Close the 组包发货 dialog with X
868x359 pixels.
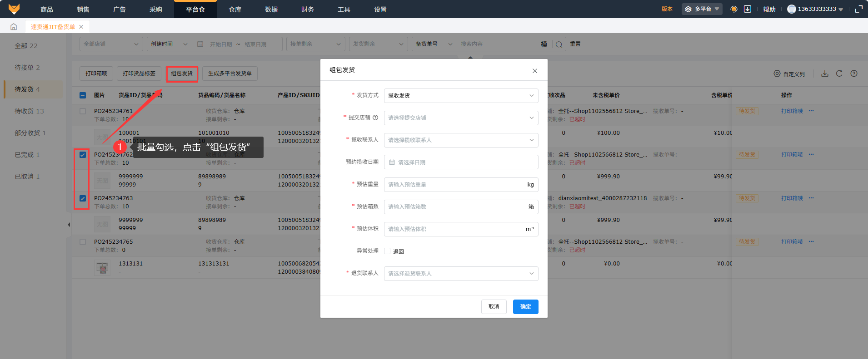(534, 70)
